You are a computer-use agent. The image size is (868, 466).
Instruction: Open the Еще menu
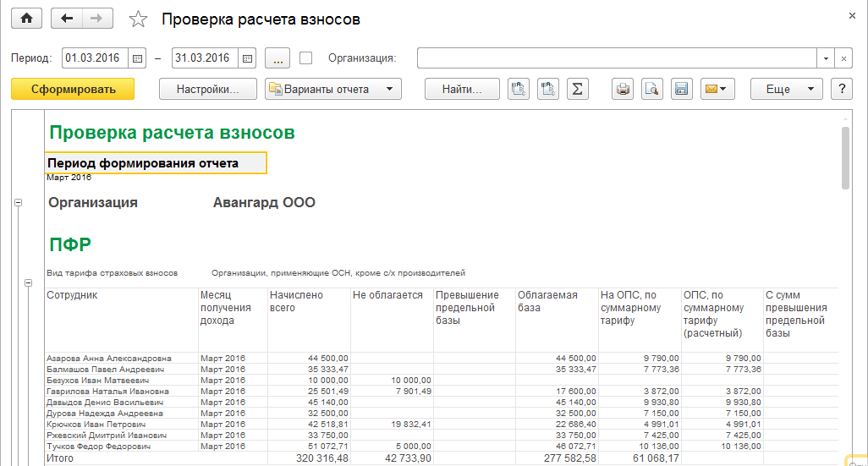786,89
